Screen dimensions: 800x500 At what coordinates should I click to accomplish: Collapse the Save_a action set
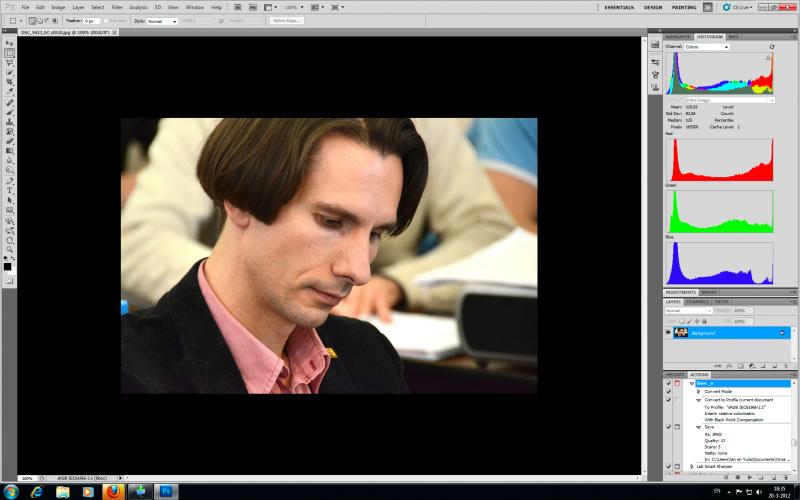pyautogui.click(x=692, y=383)
